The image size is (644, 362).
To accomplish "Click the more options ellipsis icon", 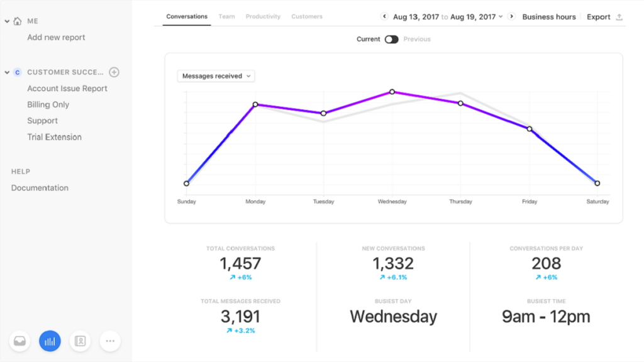I will click(110, 341).
